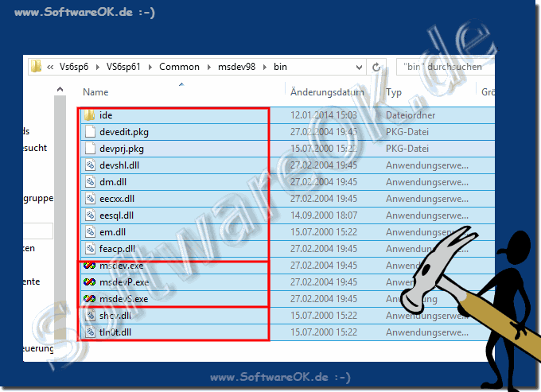This screenshot has height=392, width=541.
Task: Sort by the Typ column header
Action: tap(394, 92)
